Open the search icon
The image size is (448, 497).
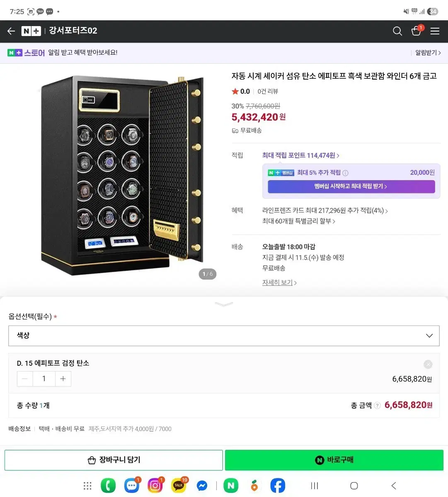click(397, 31)
